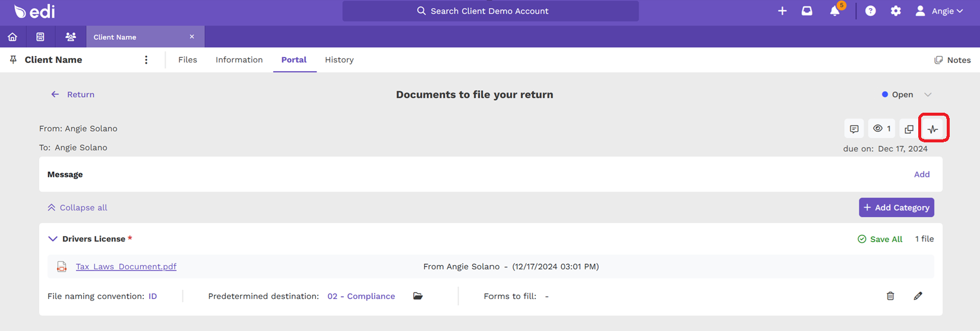The height and width of the screenshot is (331, 980).
Task: Switch to the History tab
Action: coord(339,60)
